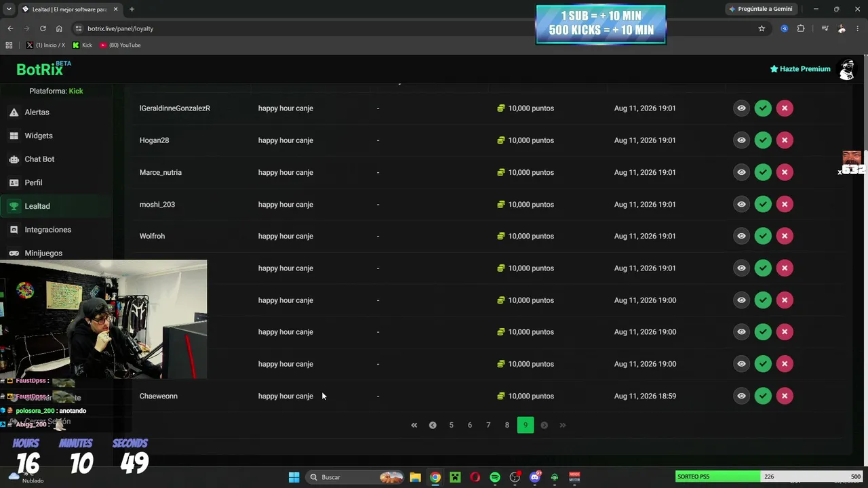Viewport: 868px width, 488px height.
Task: View Wolfroh redemption details
Action: (x=741, y=236)
